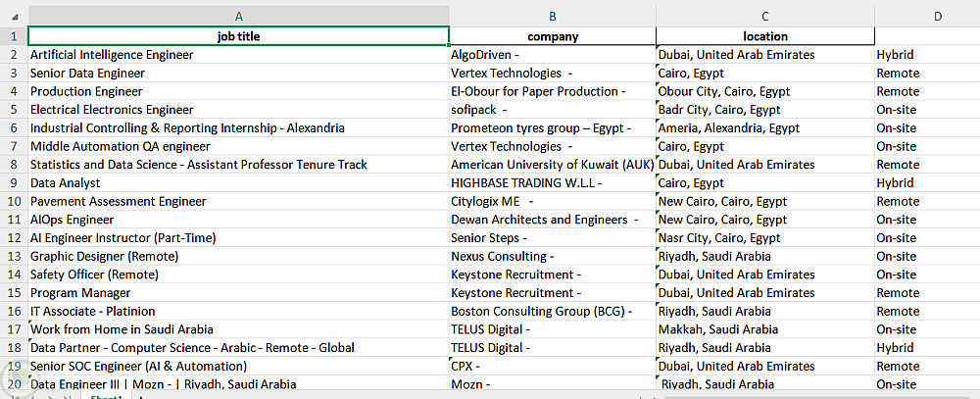Click 'Industrial Controlling & Reporting Internship - Alexandria'
This screenshot has width=980, height=399.
pyautogui.click(x=239, y=128)
